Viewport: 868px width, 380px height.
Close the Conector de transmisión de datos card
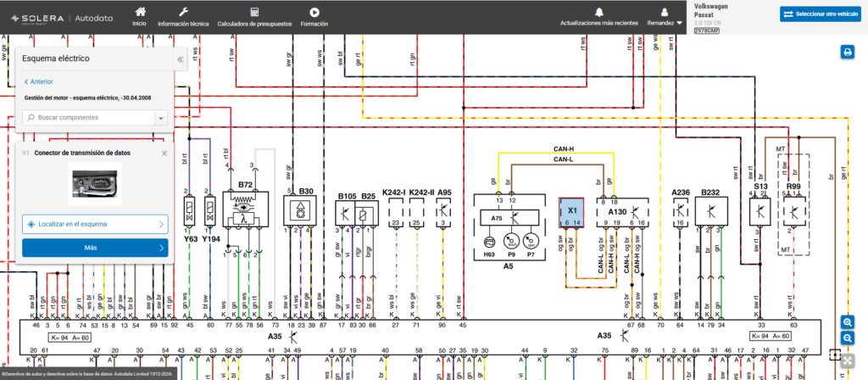(x=164, y=154)
